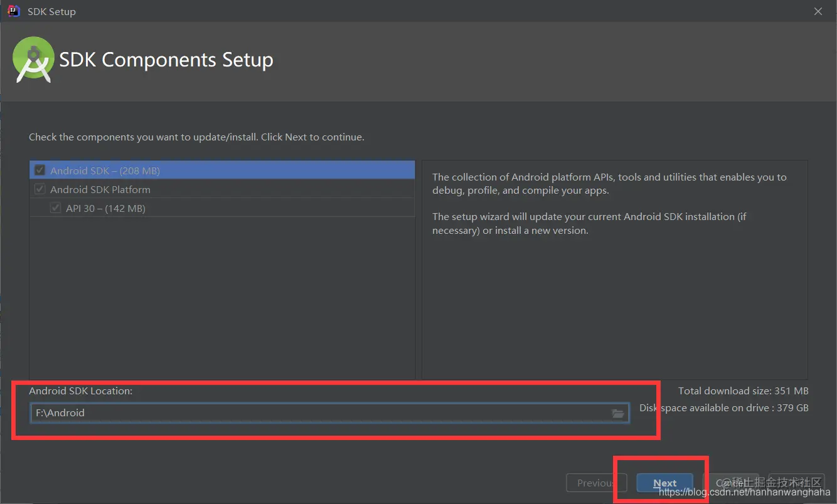Viewport: 837px width, 504px height.
Task: Click the 'Total download size: 351 MB' text
Action: pyautogui.click(x=743, y=391)
